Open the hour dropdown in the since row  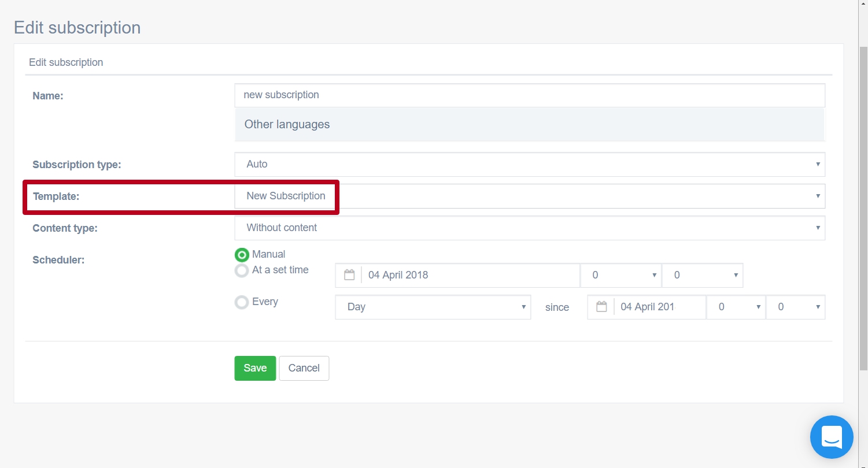click(736, 307)
